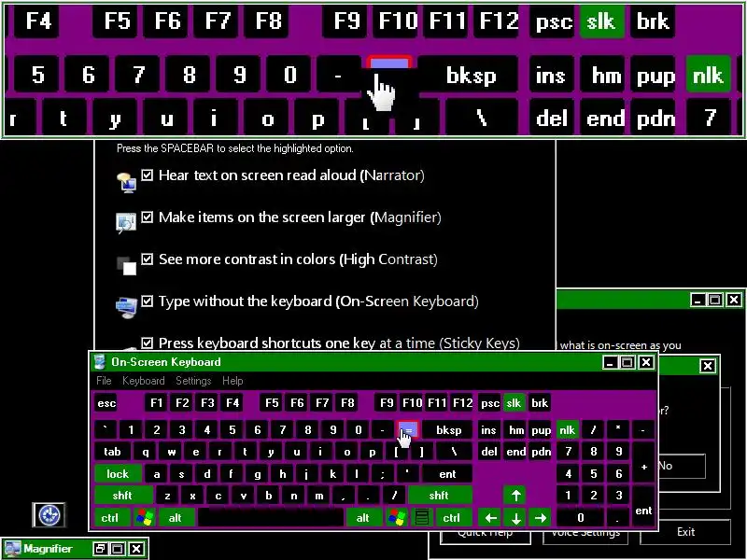
Task: Toggle the right alt key
Action: click(x=363, y=517)
